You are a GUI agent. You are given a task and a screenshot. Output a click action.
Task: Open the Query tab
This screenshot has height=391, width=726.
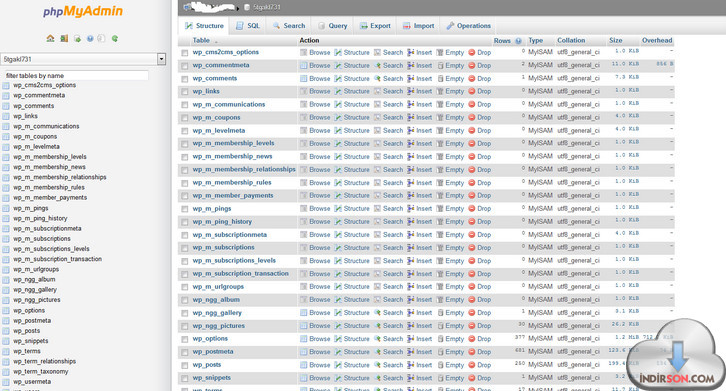click(333, 26)
